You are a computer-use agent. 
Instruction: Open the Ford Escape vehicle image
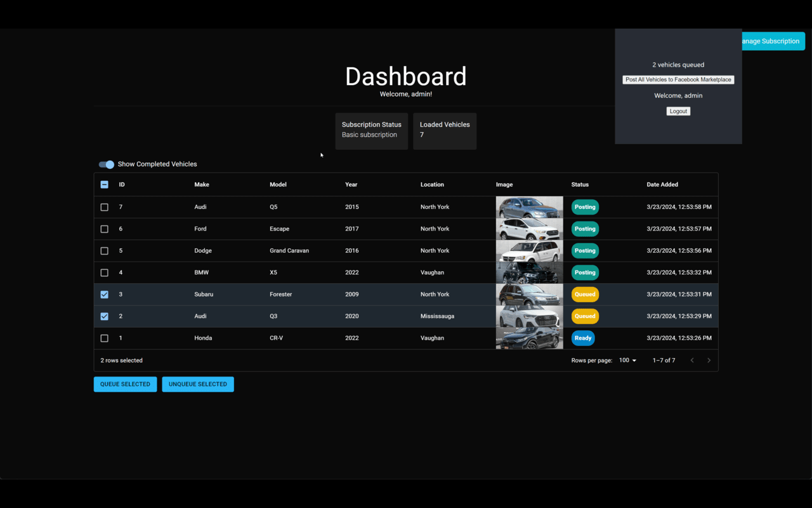pyautogui.click(x=529, y=229)
